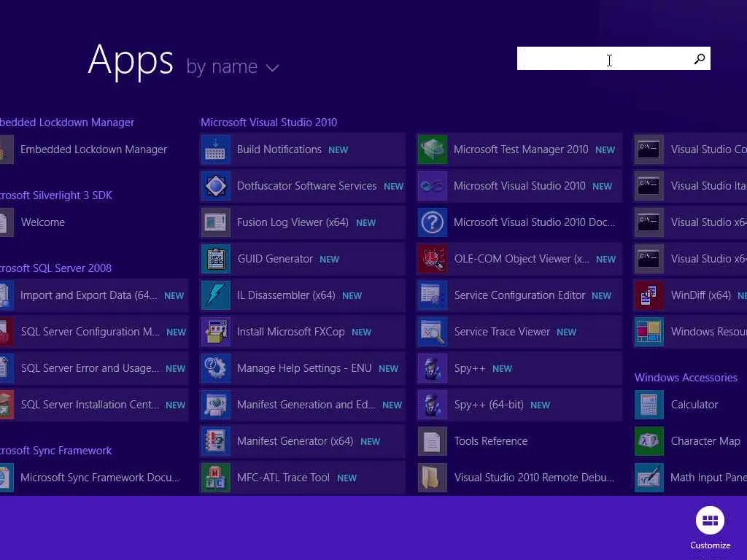
Task: Open Import and Export Data (64 entry
Action: 94,295
